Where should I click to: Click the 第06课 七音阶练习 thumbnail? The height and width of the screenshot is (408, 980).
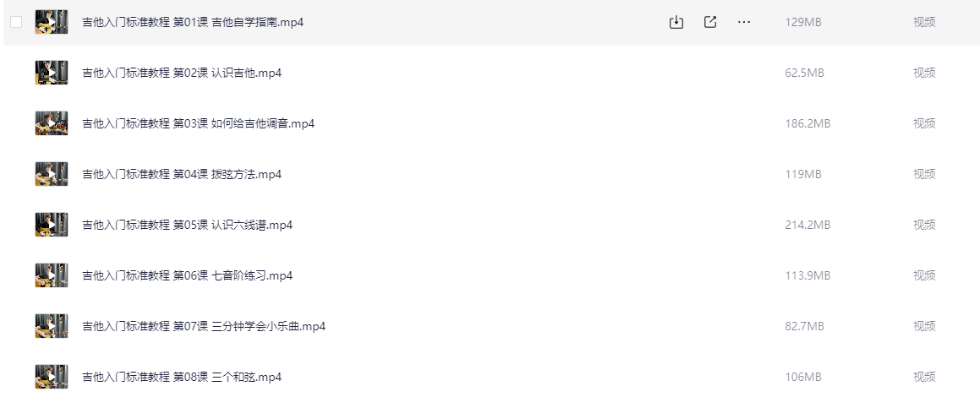[x=52, y=275]
